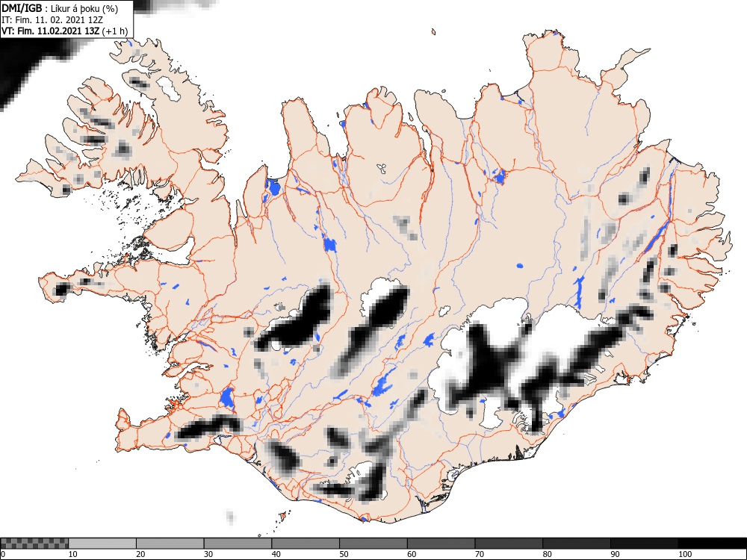Click the '0' scale label
Viewport: 747px width, 560px height.
(3, 554)
